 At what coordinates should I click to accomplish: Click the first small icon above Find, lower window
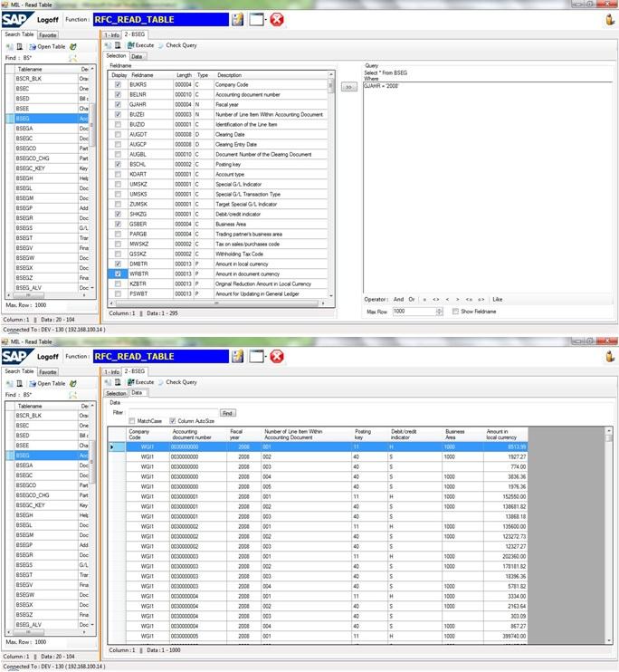9,384
